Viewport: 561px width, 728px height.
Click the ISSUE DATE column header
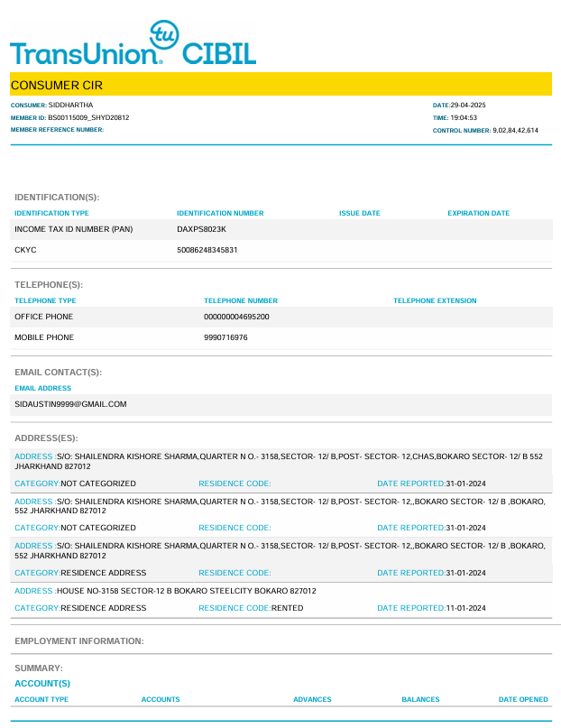360,213
